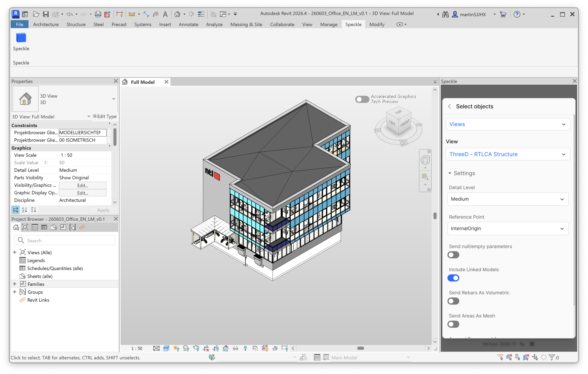Image resolution: width=588 pixels, height=374 pixels.
Task: Click Edit button for Visibility/Graphics overrides
Action: [x=82, y=185]
